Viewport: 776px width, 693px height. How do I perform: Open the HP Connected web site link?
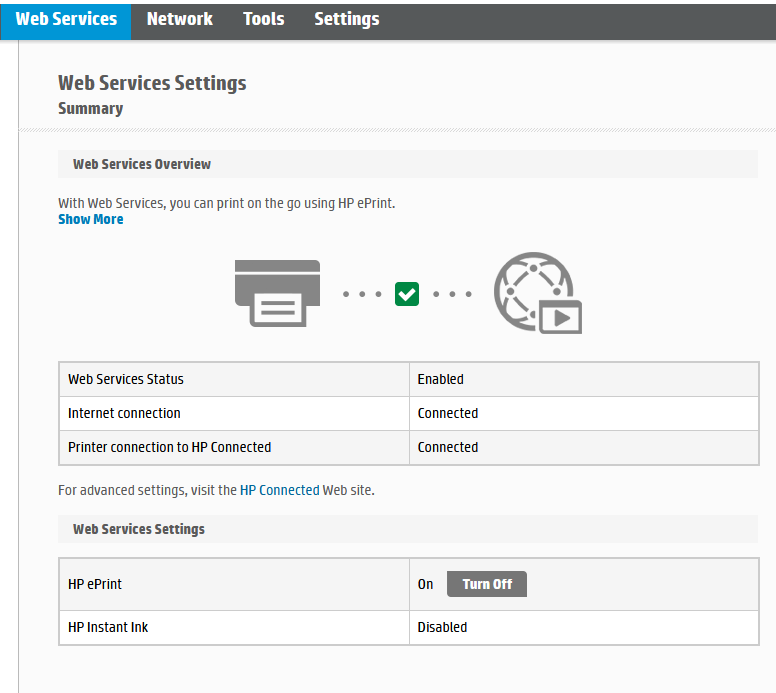click(x=280, y=490)
